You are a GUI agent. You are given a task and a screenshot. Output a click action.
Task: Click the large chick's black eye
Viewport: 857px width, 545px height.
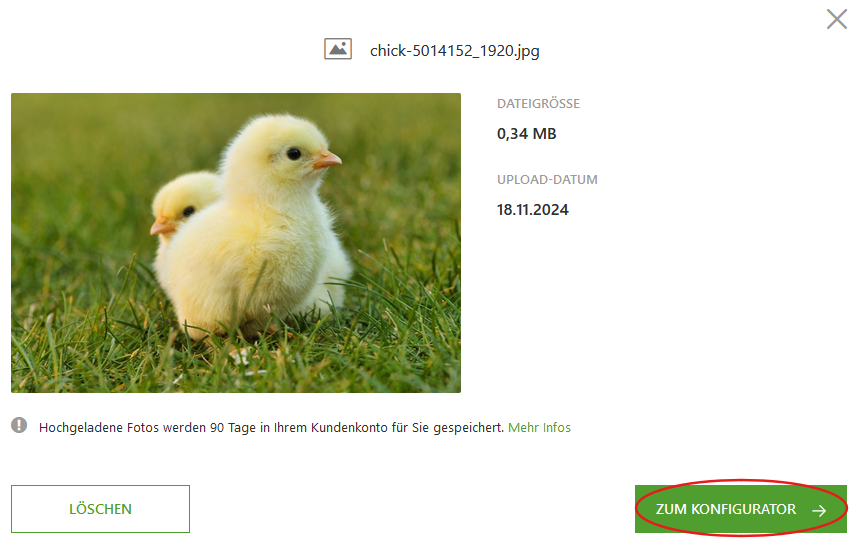294,154
